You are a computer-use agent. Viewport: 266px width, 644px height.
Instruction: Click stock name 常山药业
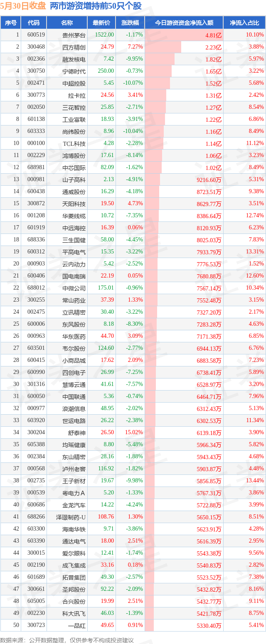pos(74,300)
